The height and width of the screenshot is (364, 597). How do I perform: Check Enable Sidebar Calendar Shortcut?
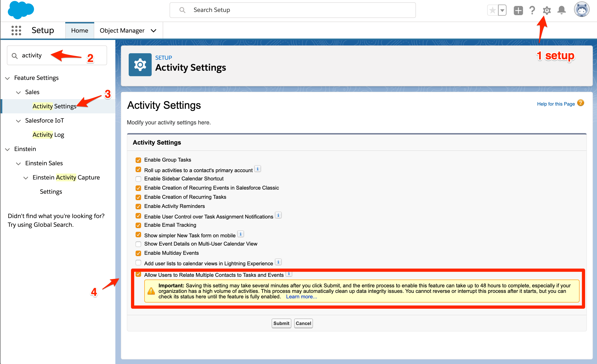click(138, 179)
